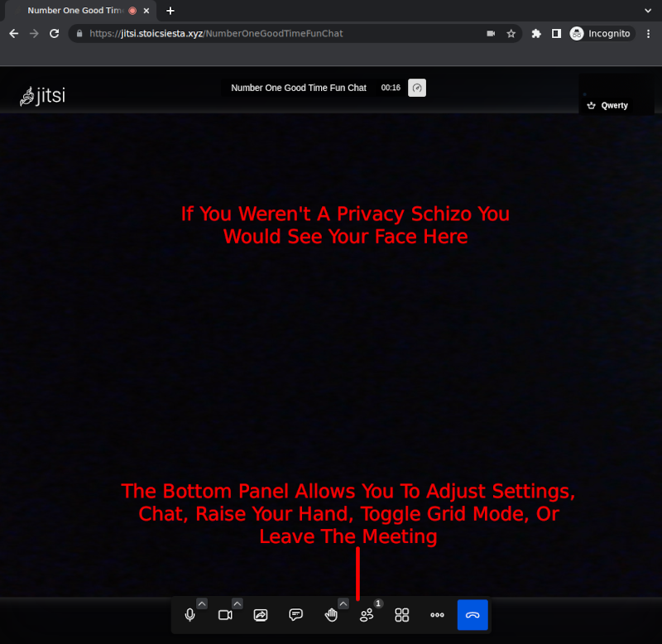Turn off the camera

point(224,615)
